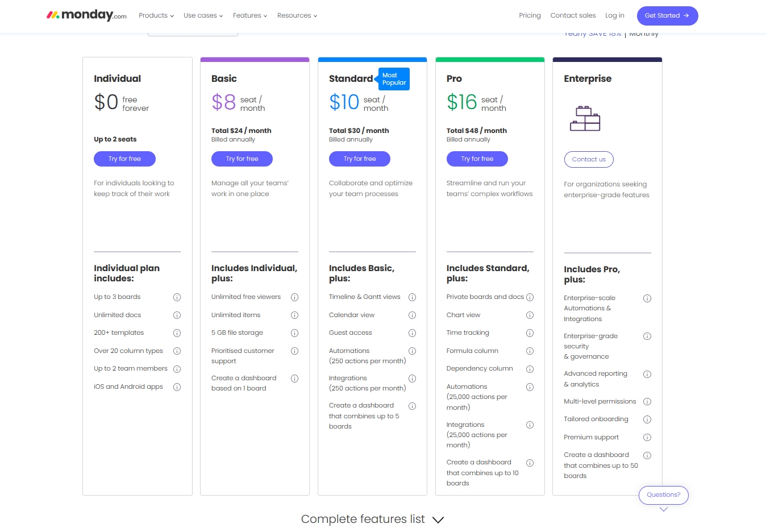Go to Pricing page

pyautogui.click(x=530, y=15)
